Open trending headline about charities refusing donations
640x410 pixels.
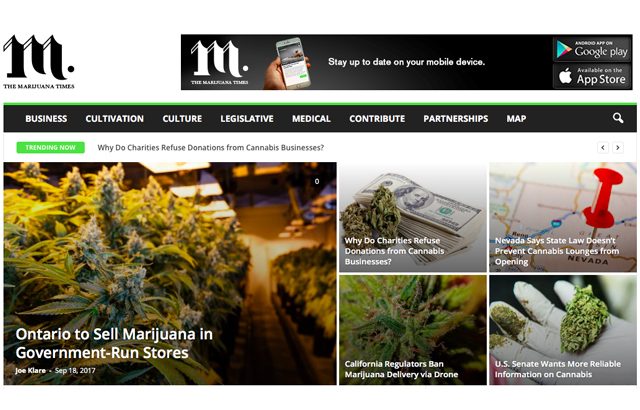click(211, 148)
